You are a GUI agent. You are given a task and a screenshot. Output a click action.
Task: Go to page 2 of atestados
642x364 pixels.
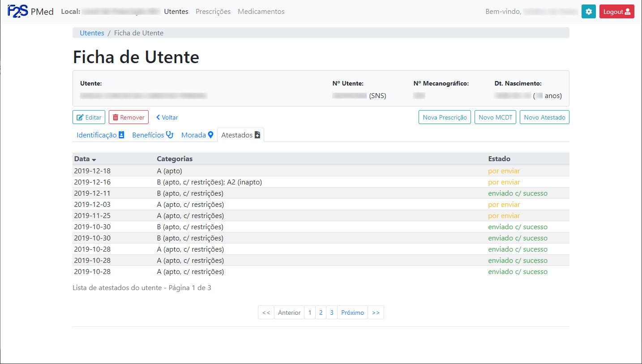click(321, 313)
